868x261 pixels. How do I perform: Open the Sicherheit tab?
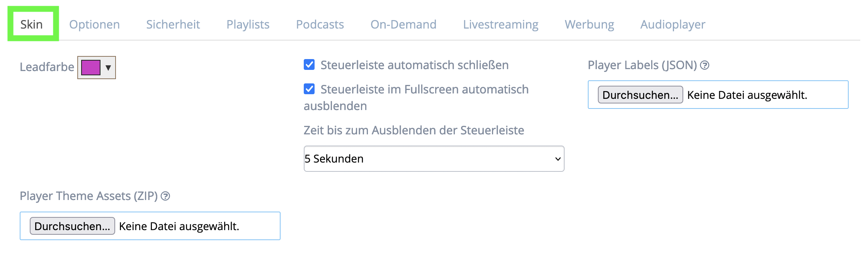173,24
